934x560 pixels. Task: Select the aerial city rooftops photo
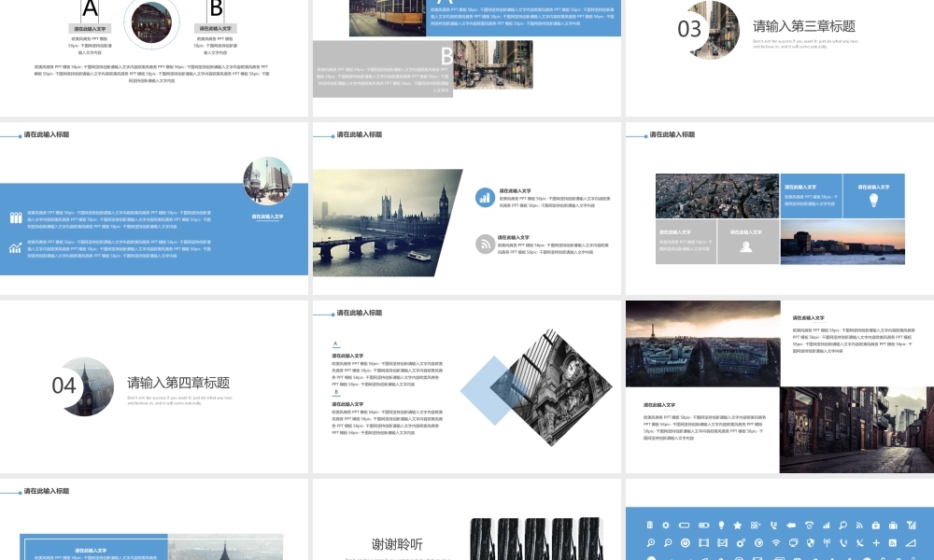(x=717, y=196)
